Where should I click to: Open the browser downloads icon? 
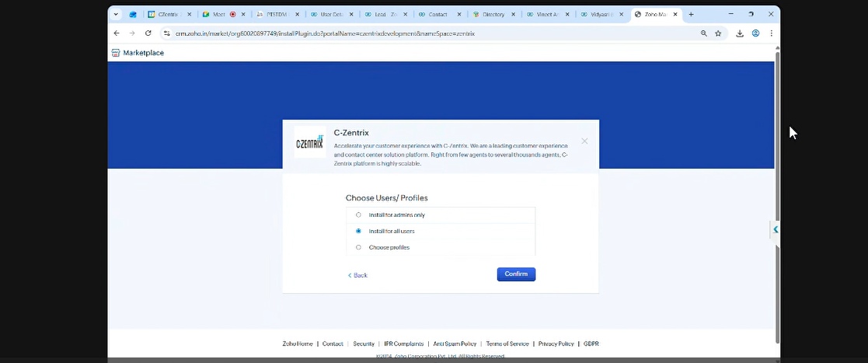tap(740, 33)
